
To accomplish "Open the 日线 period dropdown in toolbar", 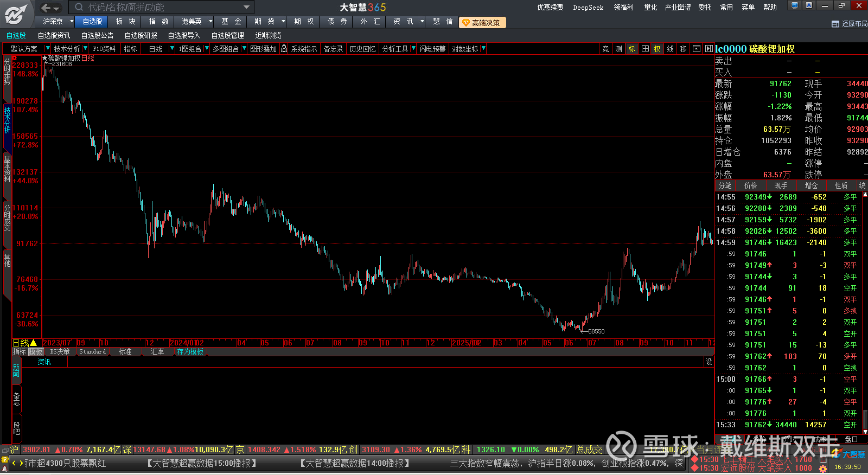I will tap(171, 49).
